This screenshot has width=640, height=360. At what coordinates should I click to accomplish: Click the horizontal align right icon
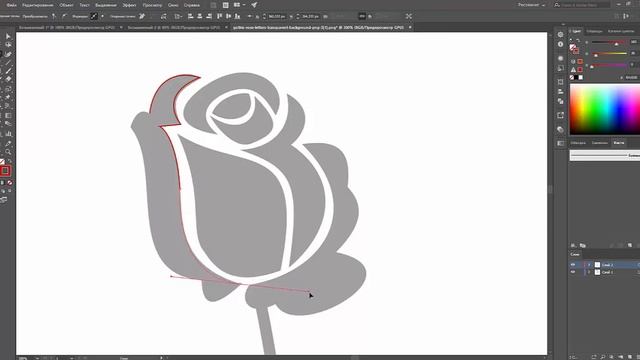[x=209, y=16]
